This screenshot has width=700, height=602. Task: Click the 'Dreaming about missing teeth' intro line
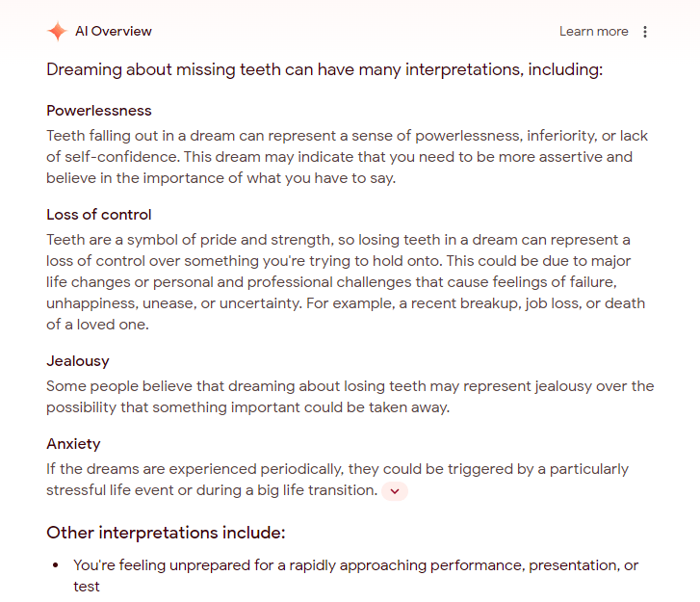[324, 69]
